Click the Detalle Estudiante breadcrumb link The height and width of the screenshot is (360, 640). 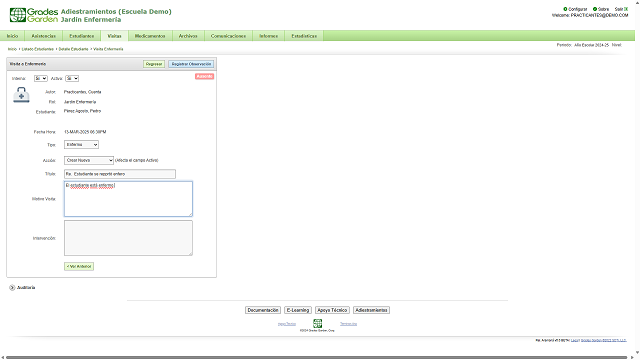click(73, 49)
